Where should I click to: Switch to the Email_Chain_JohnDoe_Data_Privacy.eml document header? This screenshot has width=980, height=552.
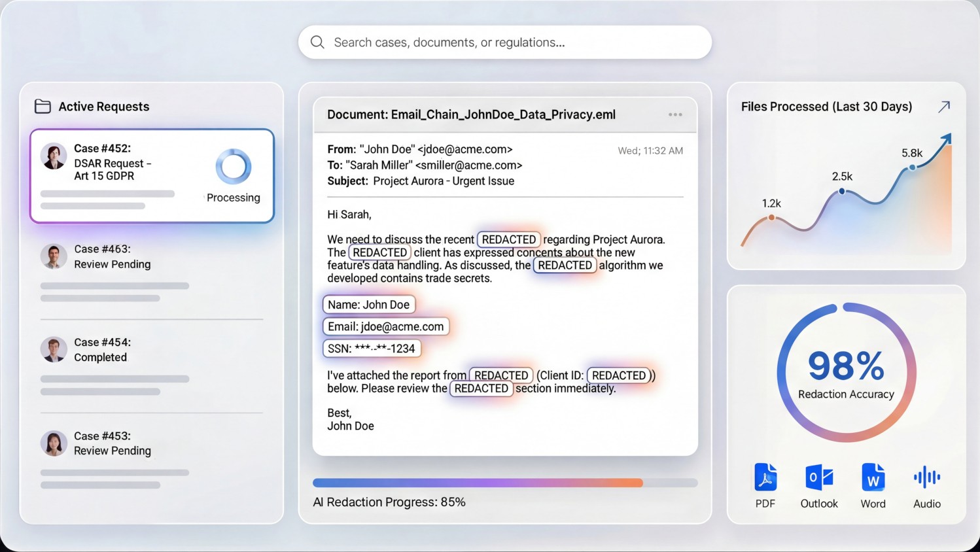coord(471,114)
